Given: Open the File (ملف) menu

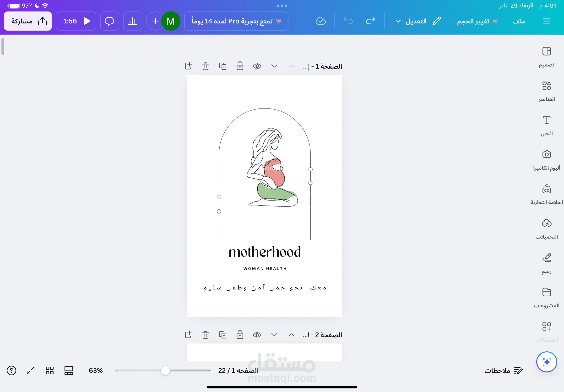Looking at the screenshot, I should click(x=519, y=21).
